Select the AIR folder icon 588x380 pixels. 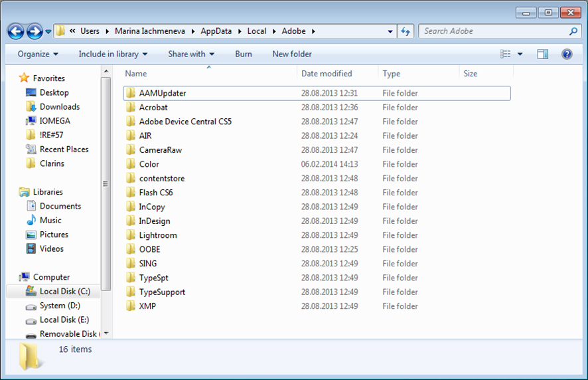[131, 136]
